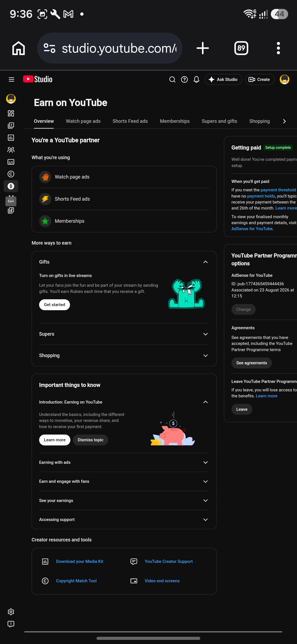Open the help question mark icon
This screenshot has height=644, width=297.
point(184,79)
